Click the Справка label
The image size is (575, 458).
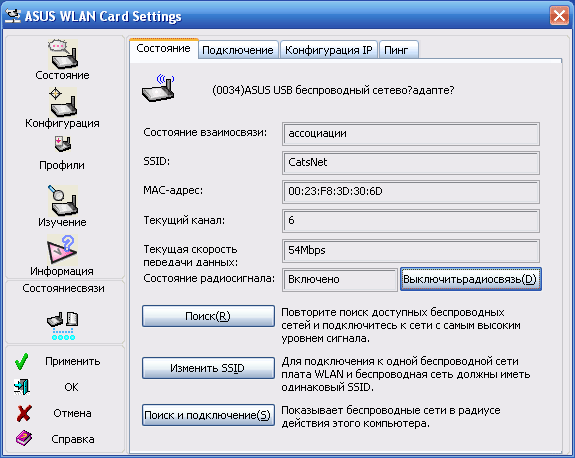73,439
